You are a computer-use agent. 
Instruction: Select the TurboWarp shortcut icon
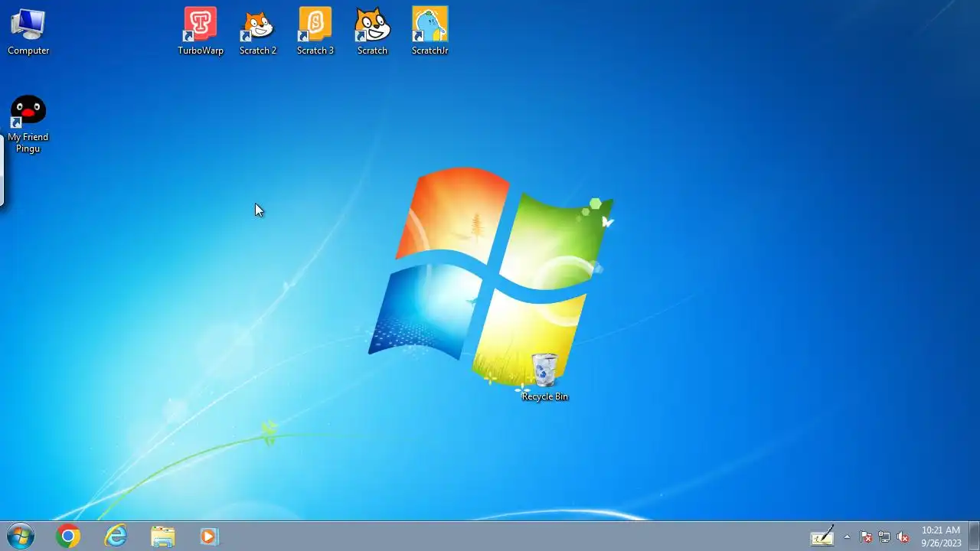pos(201,24)
